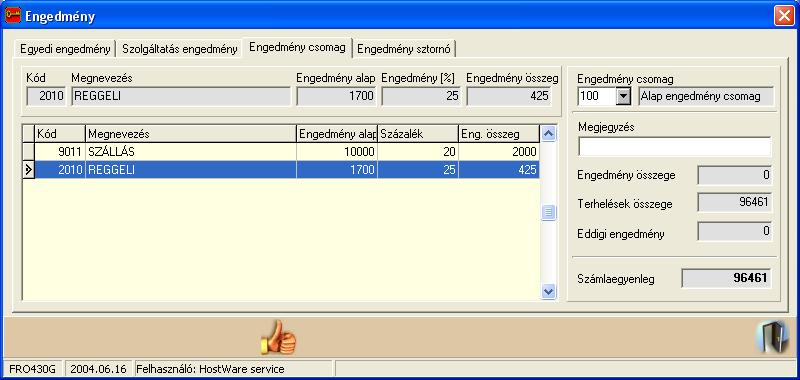Click 25 cell in REGGELI table row
800x380 pixels.
pyautogui.click(x=417, y=169)
